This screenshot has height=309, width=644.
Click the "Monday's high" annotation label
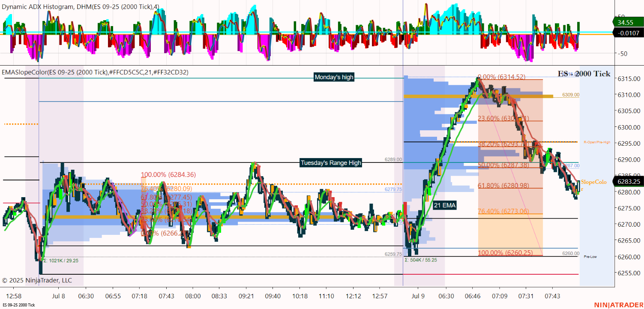pos(334,77)
